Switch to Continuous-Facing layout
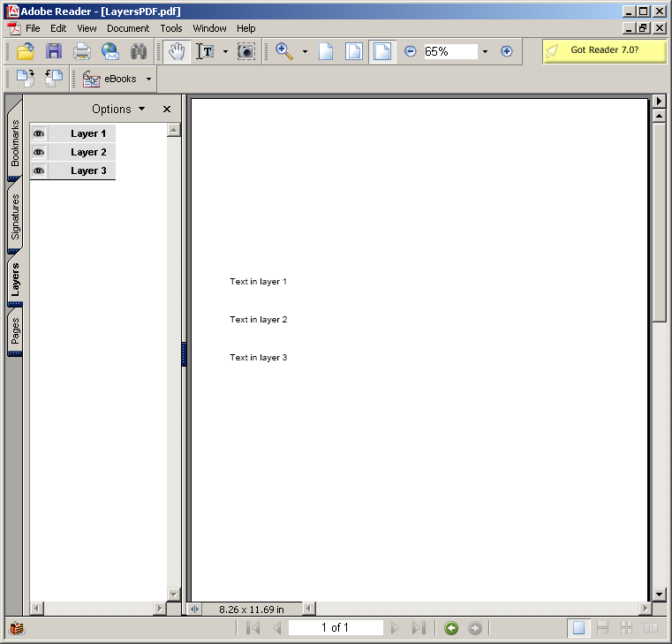Screen dimensions: 672x644 pos(626,628)
